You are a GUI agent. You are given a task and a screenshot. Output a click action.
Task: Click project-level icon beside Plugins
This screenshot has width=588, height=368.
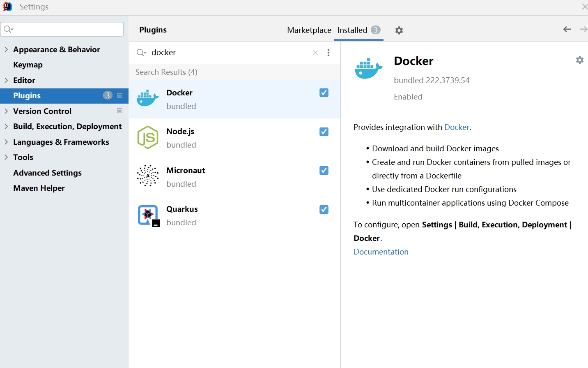(120, 95)
